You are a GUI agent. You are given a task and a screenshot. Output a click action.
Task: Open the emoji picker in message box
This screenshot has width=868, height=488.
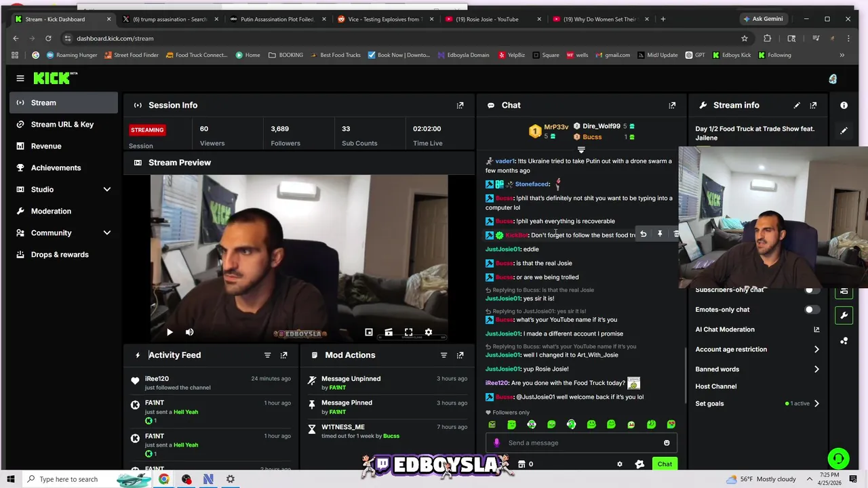(x=667, y=443)
